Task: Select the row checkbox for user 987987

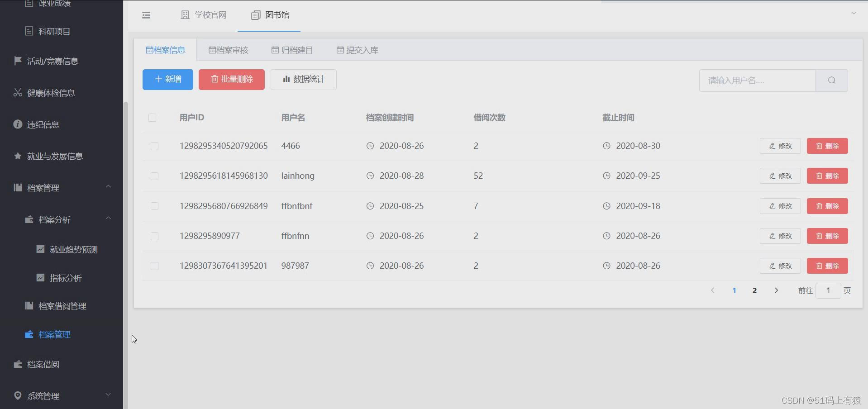Action: coord(154,266)
